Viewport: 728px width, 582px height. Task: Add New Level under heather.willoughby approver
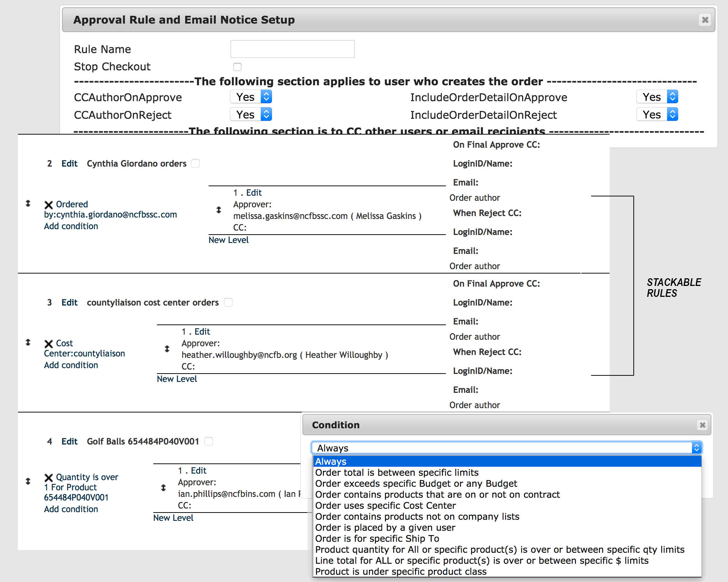click(x=177, y=379)
